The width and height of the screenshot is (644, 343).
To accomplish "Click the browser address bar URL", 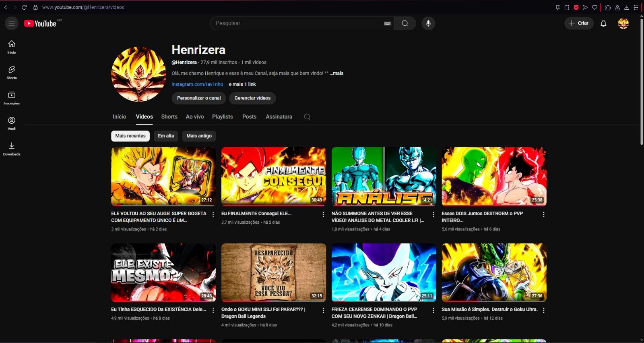I will point(83,7).
